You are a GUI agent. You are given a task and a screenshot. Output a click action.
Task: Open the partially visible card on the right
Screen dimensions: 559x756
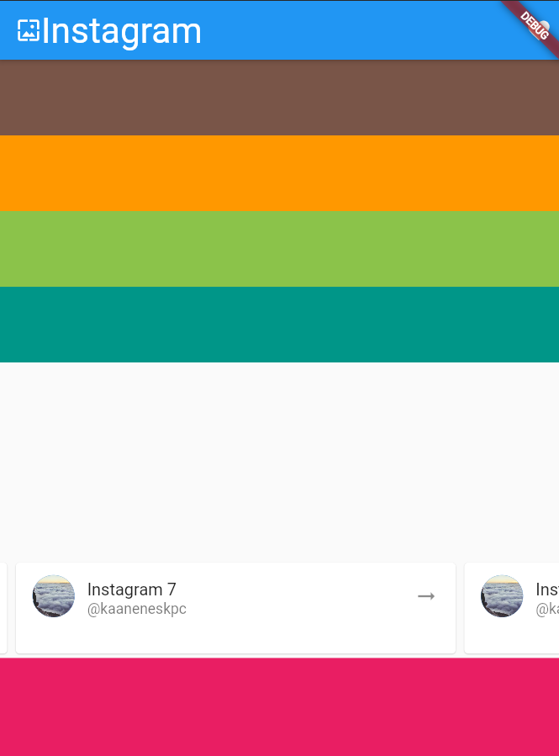click(512, 608)
